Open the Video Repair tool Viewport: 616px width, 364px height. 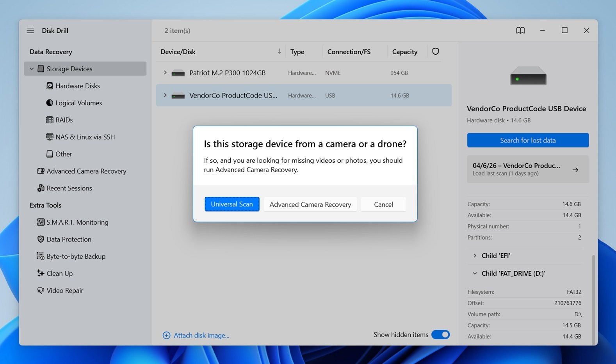click(65, 290)
